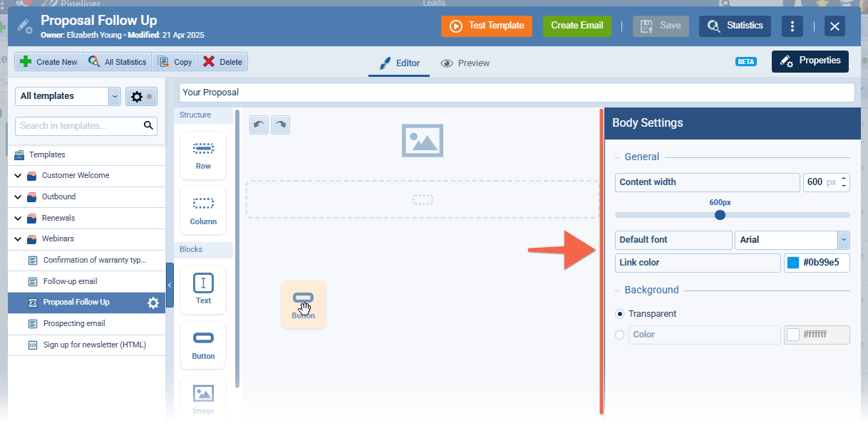Select the Color background radio button

(x=619, y=335)
